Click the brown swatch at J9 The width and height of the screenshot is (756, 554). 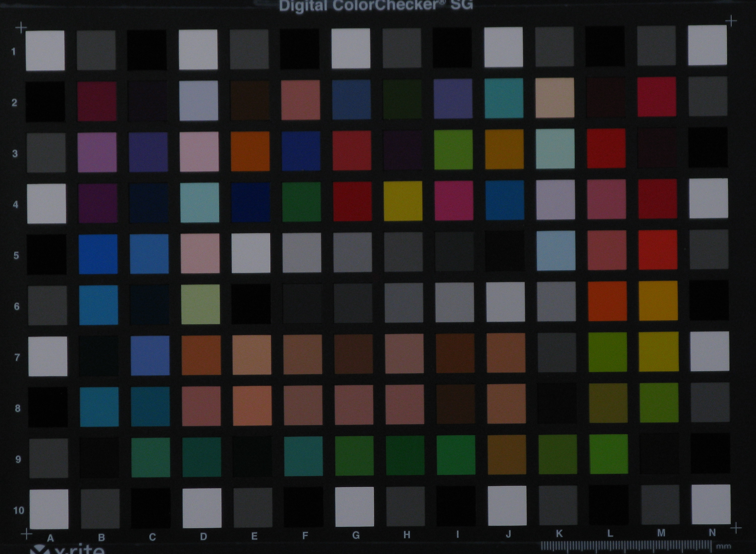pos(507,455)
